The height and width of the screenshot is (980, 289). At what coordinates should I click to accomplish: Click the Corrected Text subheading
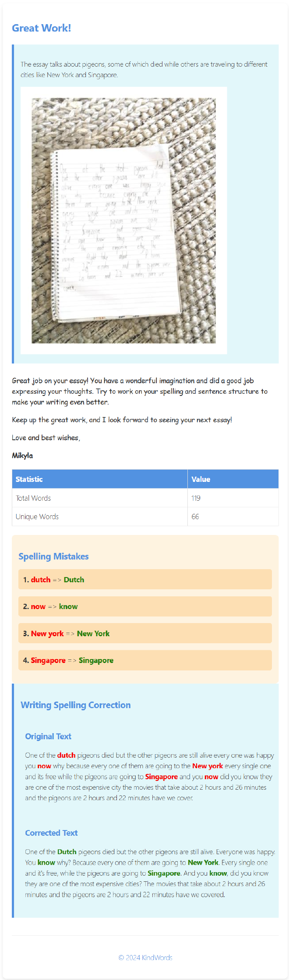[51, 833]
